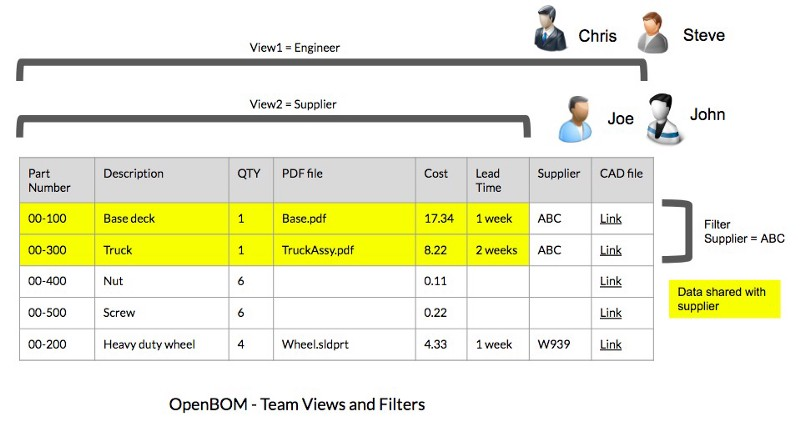Viewport: 800px width, 431px height.
Task: Click Chris's businessman avatar icon
Action: pos(549,30)
